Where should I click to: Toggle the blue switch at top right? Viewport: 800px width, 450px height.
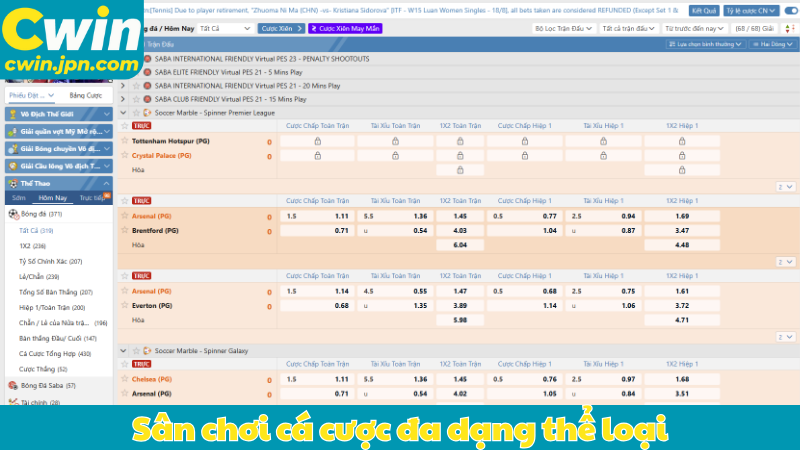pyautogui.click(x=791, y=10)
